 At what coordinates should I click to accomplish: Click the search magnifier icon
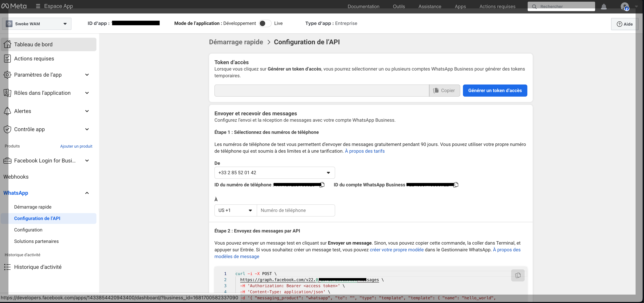coord(534,7)
